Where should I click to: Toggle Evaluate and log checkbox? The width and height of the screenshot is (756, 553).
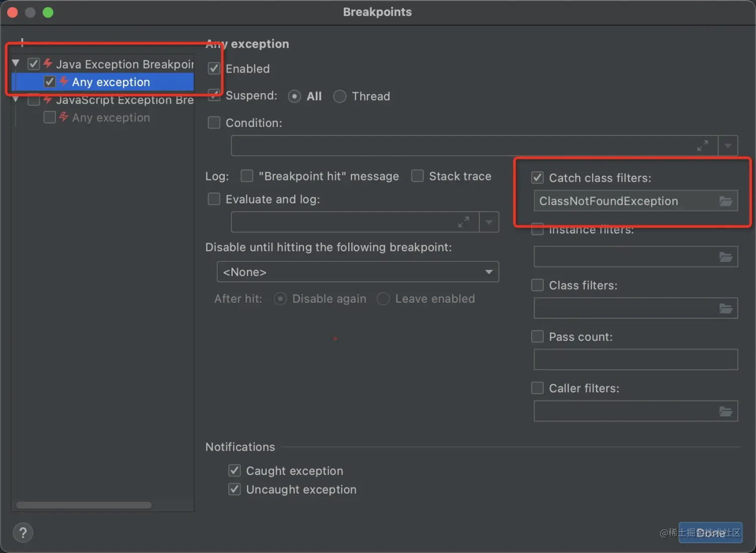[214, 199]
